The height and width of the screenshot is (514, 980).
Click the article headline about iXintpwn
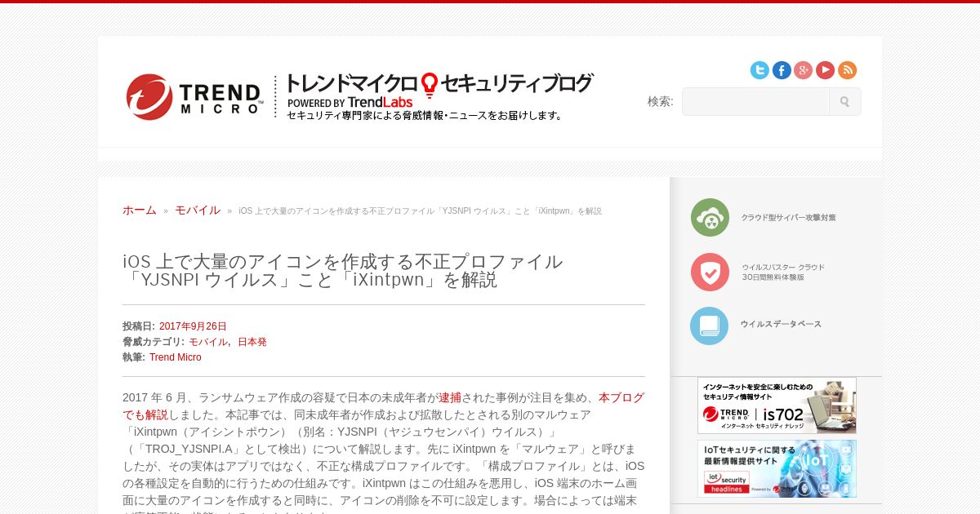click(343, 271)
